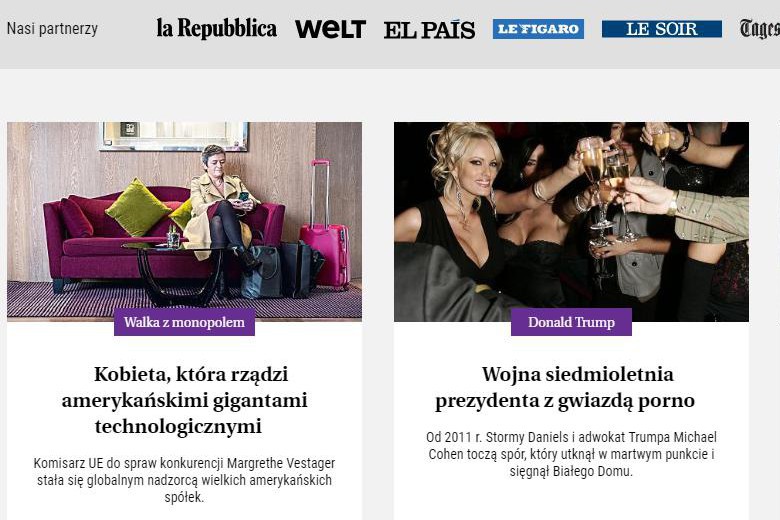Open headline 'Wojna siedmioletnia prezydenta z gwiazdą porno'
This screenshot has height=520, width=780.
[565, 387]
